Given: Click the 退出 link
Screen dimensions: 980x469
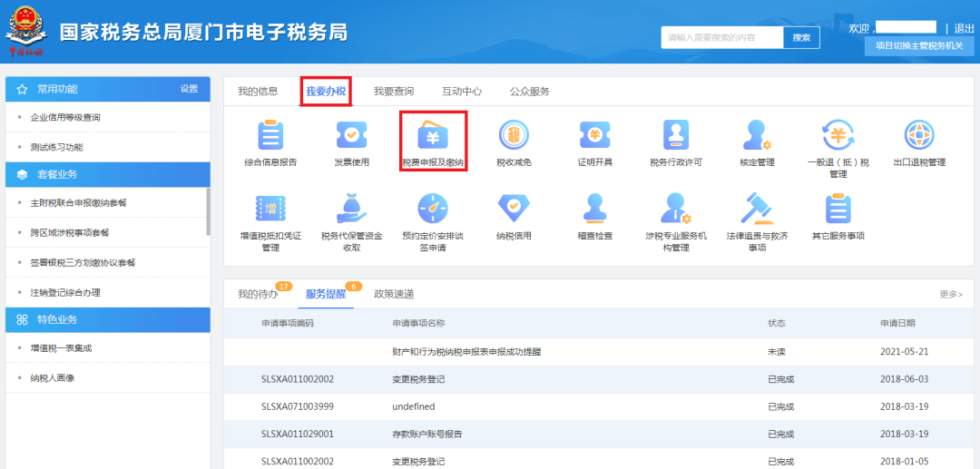Looking at the screenshot, I should click(964, 29).
